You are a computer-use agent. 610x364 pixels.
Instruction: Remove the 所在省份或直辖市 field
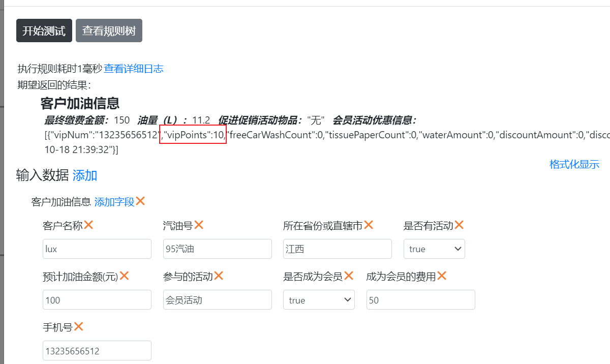(369, 225)
